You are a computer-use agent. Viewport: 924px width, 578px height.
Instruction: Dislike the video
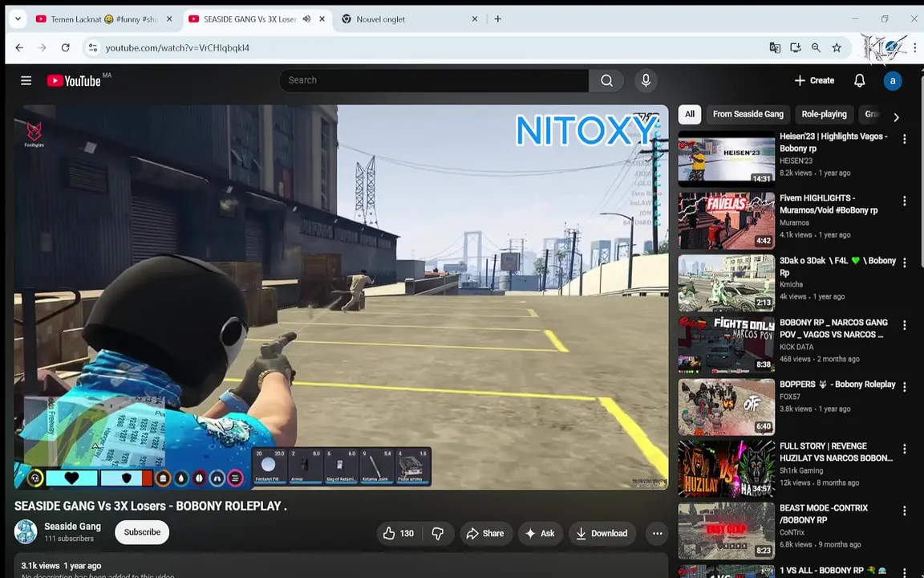coord(438,533)
